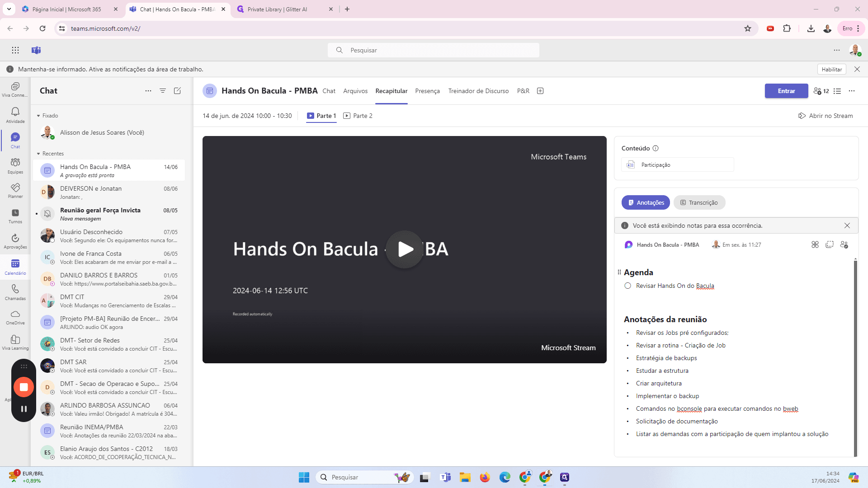The width and height of the screenshot is (868, 488).
Task: Open the Arquivos tab
Action: pyautogui.click(x=355, y=91)
